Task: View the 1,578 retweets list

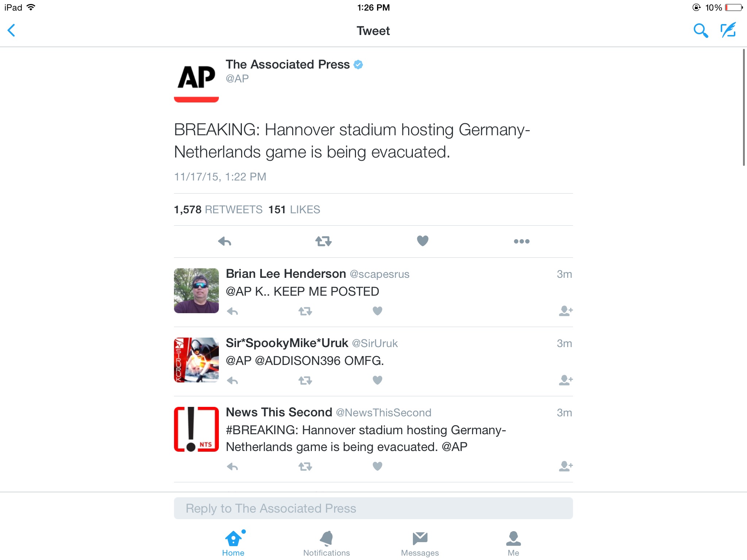Action: [x=218, y=210]
